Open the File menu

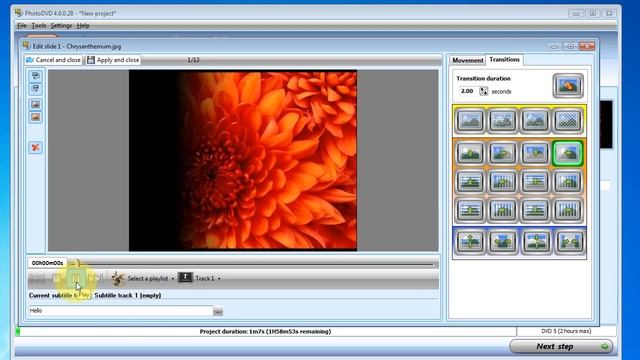(22, 25)
